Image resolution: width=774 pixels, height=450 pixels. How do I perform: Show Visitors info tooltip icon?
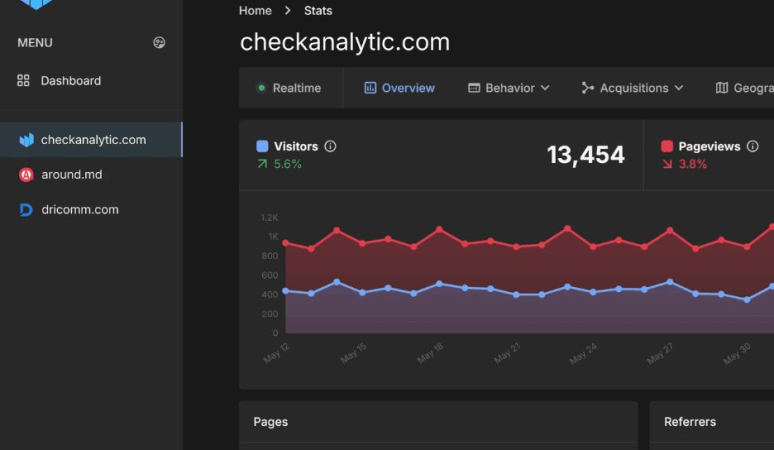tap(330, 146)
